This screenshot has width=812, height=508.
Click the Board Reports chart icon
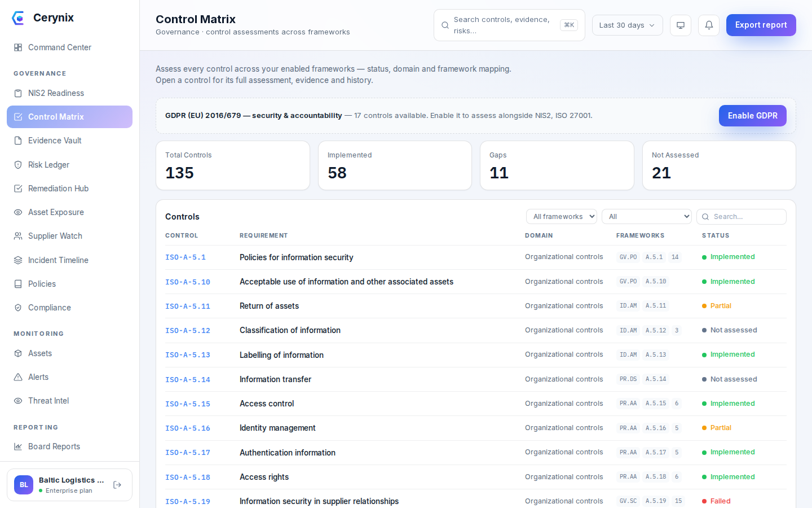(18, 446)
